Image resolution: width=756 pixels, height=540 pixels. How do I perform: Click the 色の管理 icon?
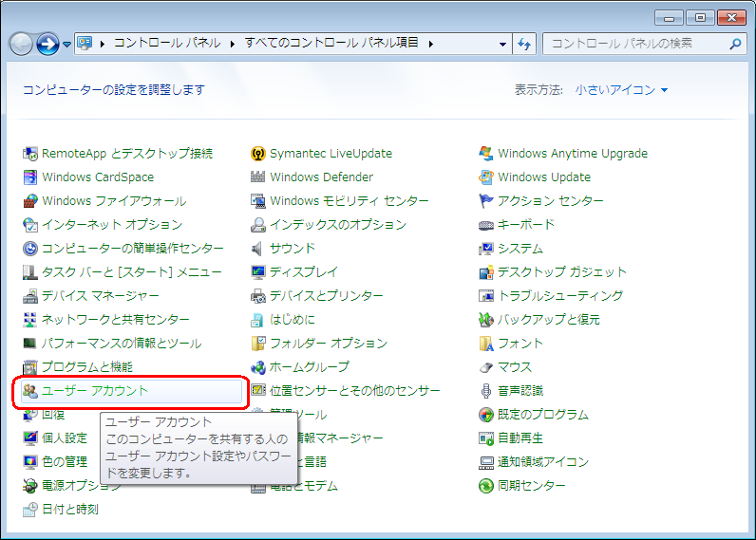[29, 462]
